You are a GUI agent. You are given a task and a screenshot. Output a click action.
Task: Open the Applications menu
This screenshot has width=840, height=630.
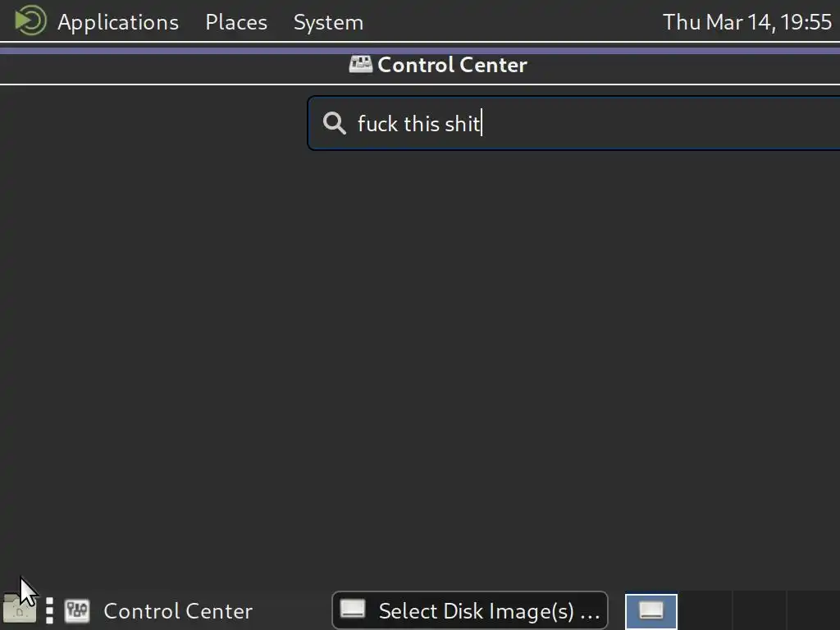(118, 22)
